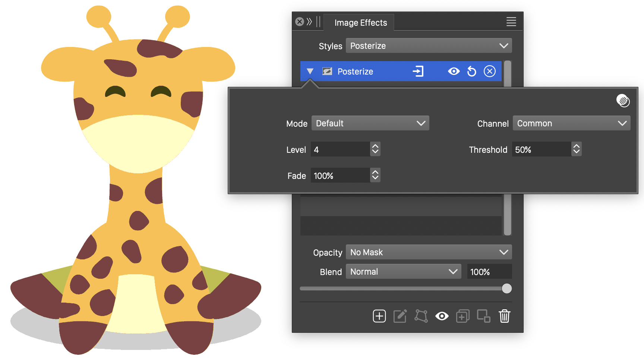Remove the Posterize effect with X icon

point(489,71)
